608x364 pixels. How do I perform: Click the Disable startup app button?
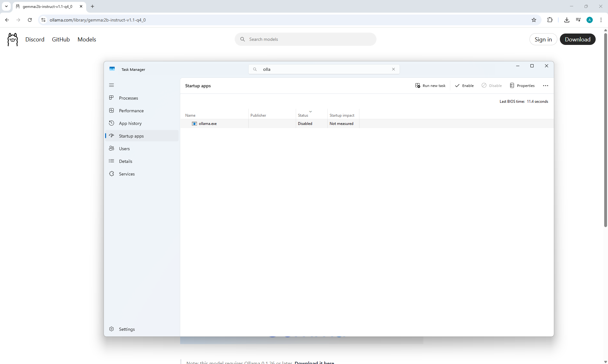[x=492, y=86]
